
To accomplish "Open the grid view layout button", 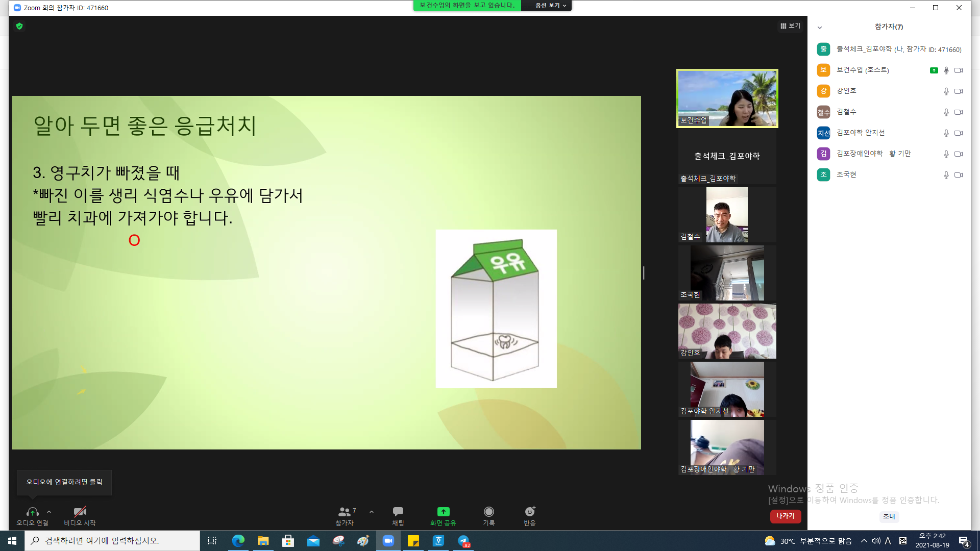I will coord(790,26).
